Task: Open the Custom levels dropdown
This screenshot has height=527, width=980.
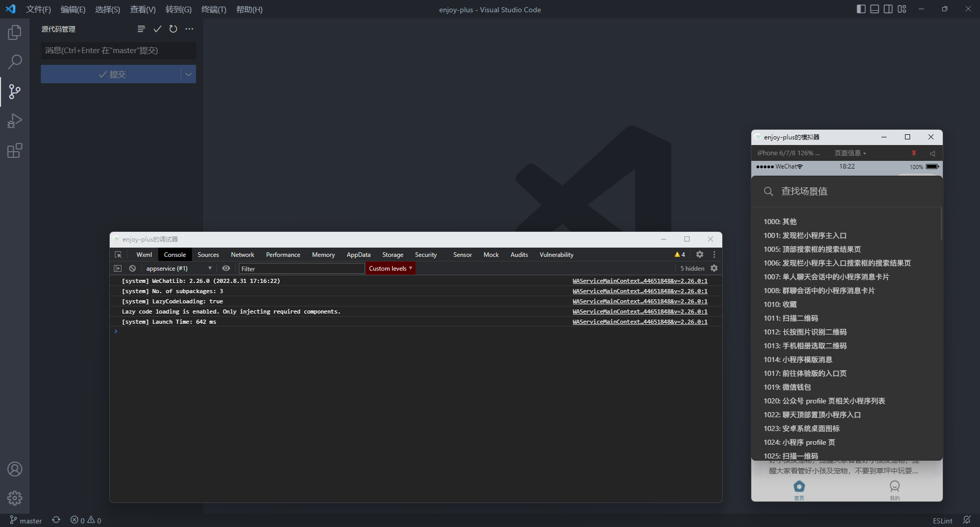Action: click(390, 268)
